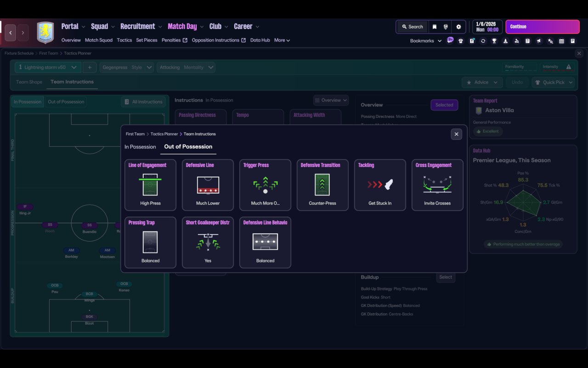Viewport: 588px width, 368px height.
Task: Expand the More menu in sub-navigation
Action: click(x=282, y=40)
